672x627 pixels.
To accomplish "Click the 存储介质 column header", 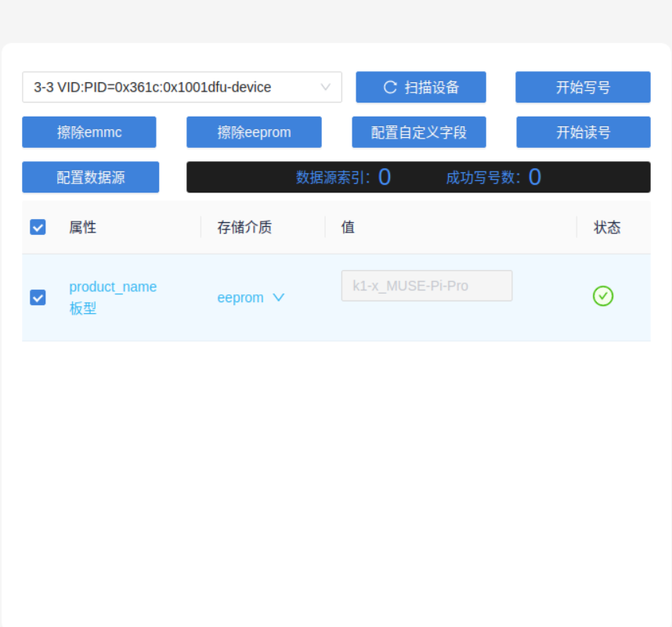I will point(244,227).
